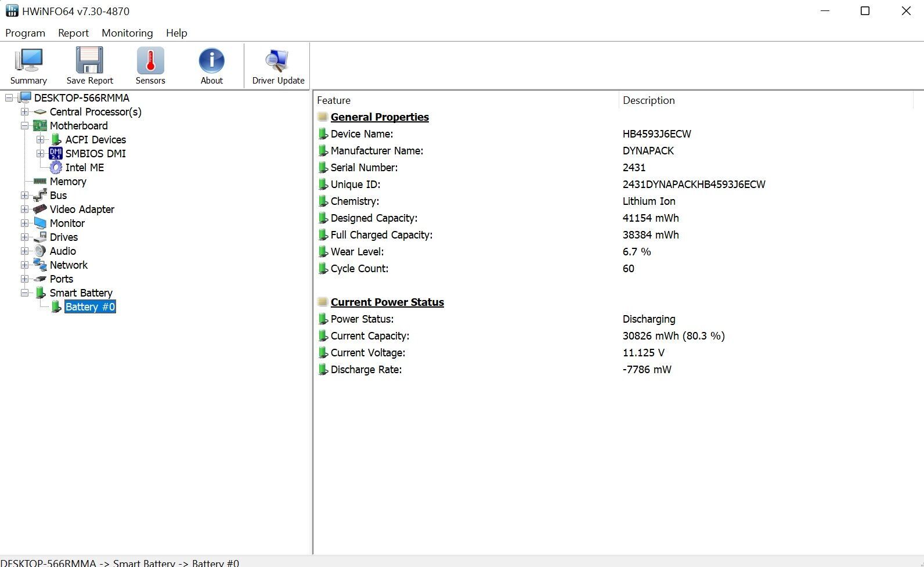This screenshot has width=924, height=567.
Task: Click the 30826 mWh current capacity value
Action: (673, 336)
